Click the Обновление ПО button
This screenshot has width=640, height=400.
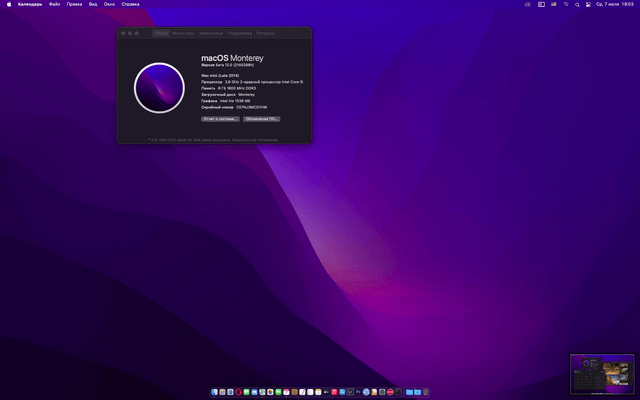click(261, 118)
